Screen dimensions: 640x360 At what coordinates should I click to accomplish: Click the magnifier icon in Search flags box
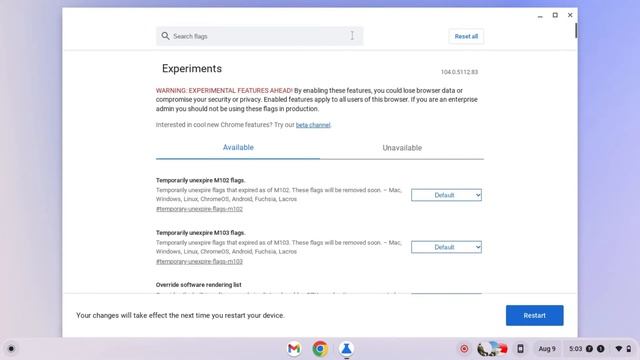coord(165,36)
